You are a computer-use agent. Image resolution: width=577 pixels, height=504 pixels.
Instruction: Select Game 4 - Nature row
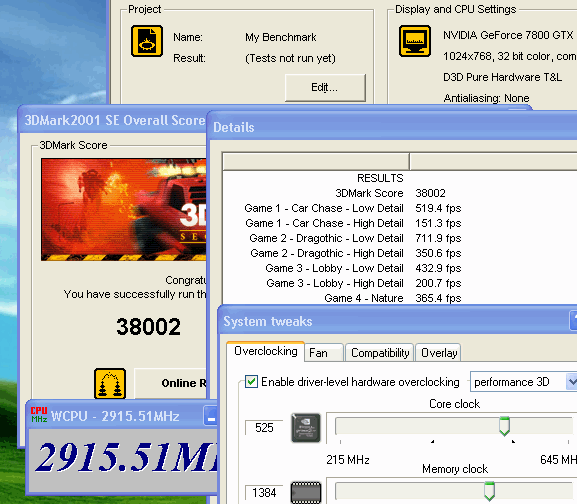[400, 298]
